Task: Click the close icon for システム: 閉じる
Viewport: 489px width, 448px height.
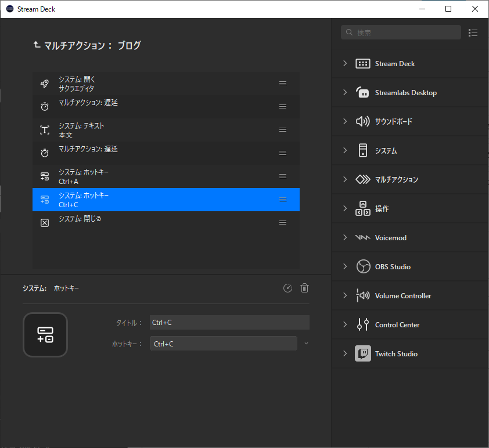Action: coord(45,223)
